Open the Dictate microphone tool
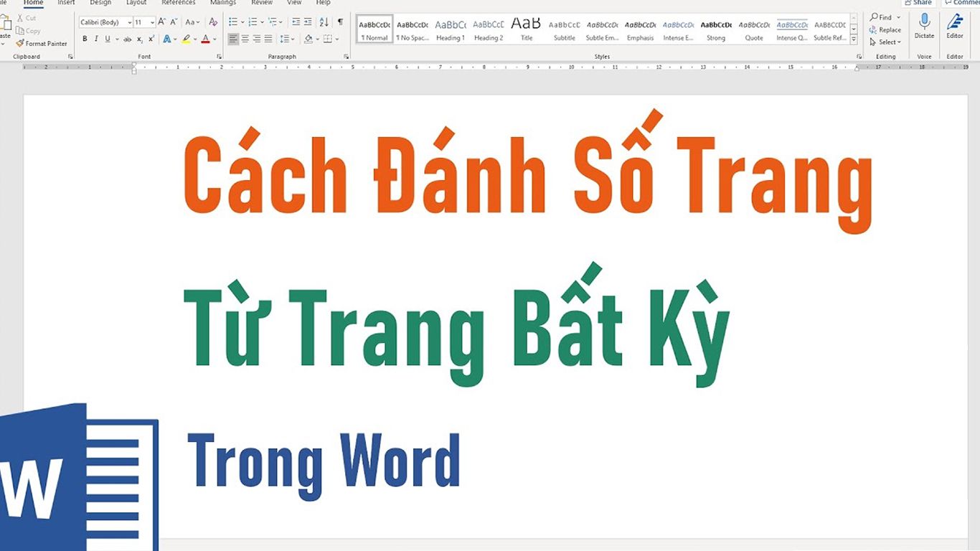Screen dimensions: 980x551 [x=924, y=26]
